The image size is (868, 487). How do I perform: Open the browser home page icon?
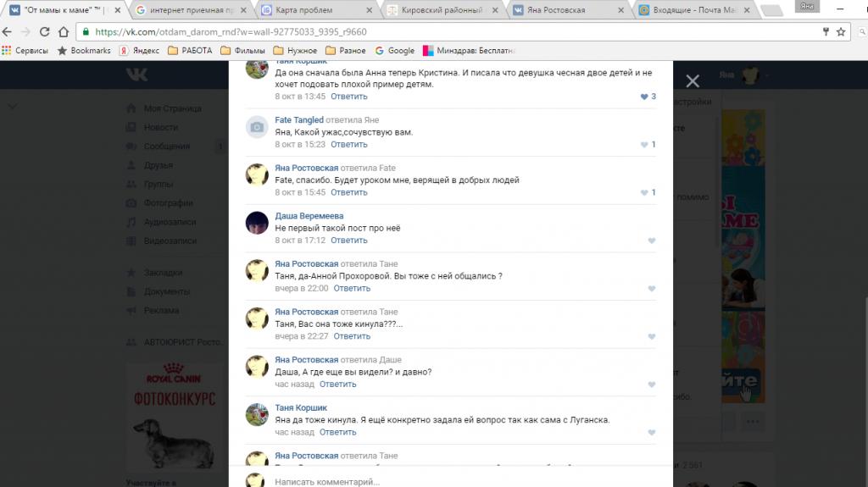pos(64,32)
